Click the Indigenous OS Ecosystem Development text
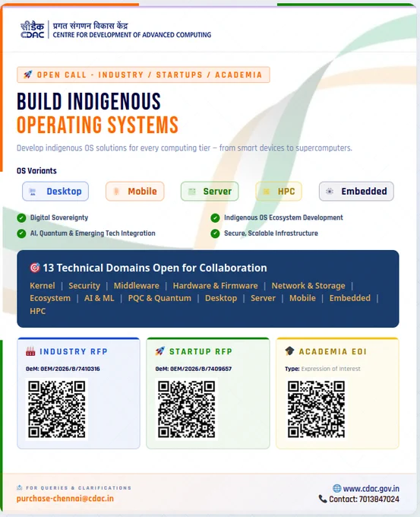The width and height of the screenshot is (420, 517). coord(283,217)
